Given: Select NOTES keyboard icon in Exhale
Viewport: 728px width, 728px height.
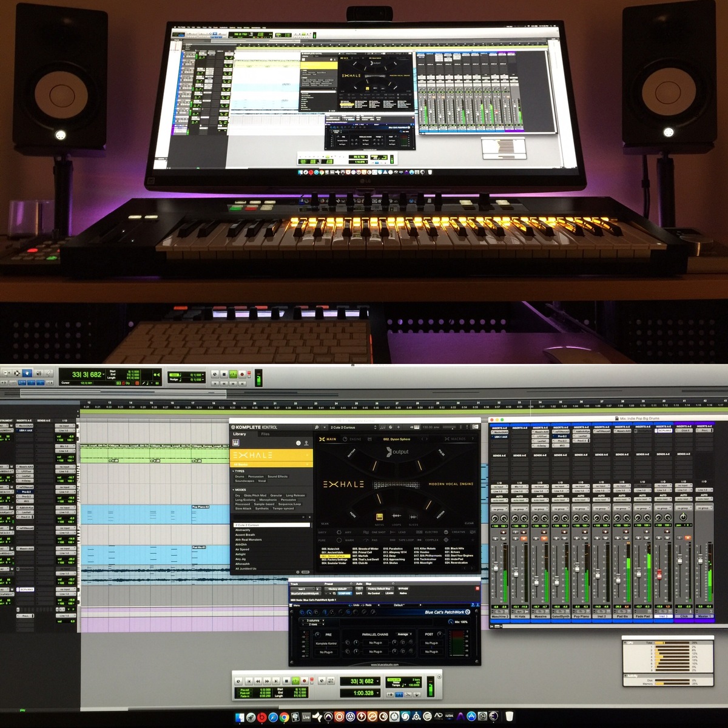Looking at the screenshot, I should click(x=379, y=516).
